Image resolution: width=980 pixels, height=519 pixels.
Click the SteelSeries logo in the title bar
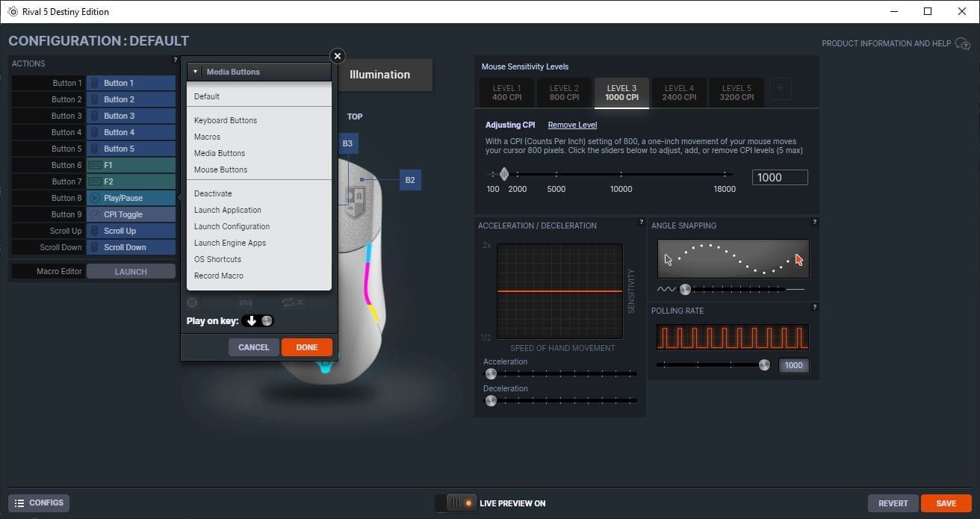coord(13,11)
